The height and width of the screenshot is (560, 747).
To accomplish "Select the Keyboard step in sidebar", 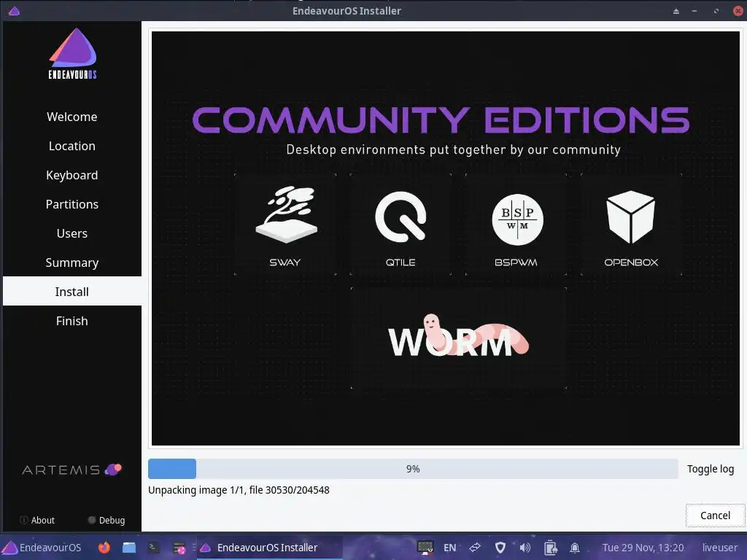I will [72, 175].
